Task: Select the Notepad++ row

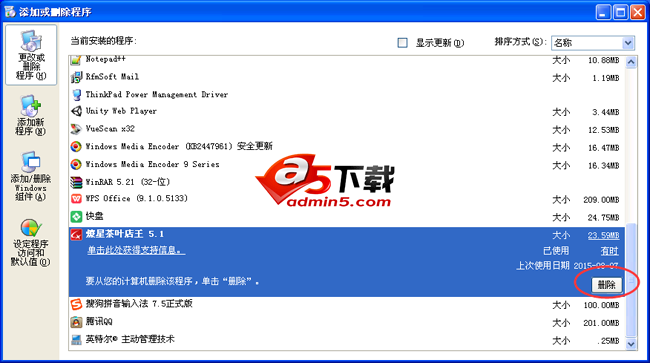Action: tap(347, 60)
